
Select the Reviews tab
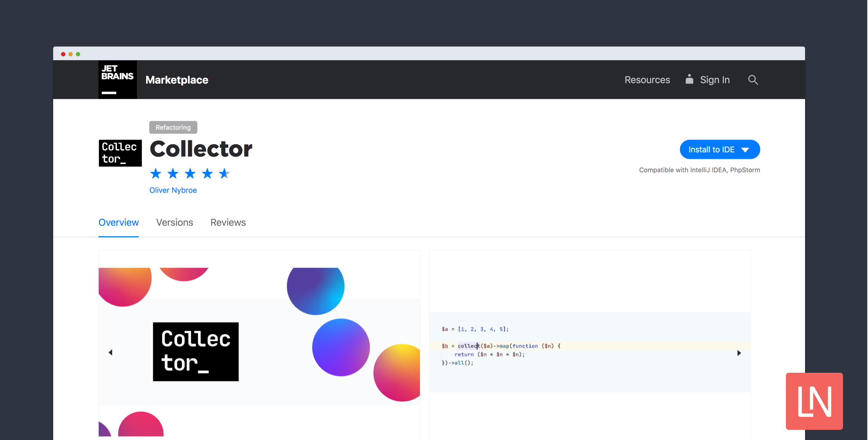pyautogui.click(x=228, y=221)
